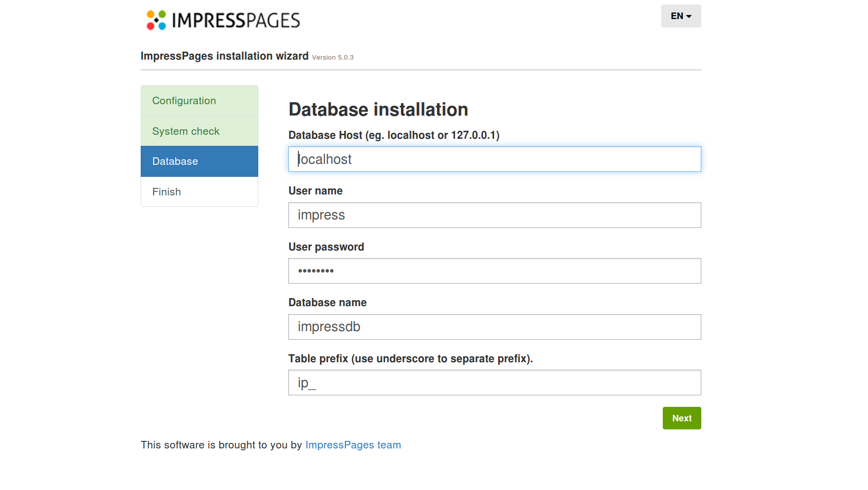Click the Database name field
Screen dimensions: 868x490
[495, 327]
